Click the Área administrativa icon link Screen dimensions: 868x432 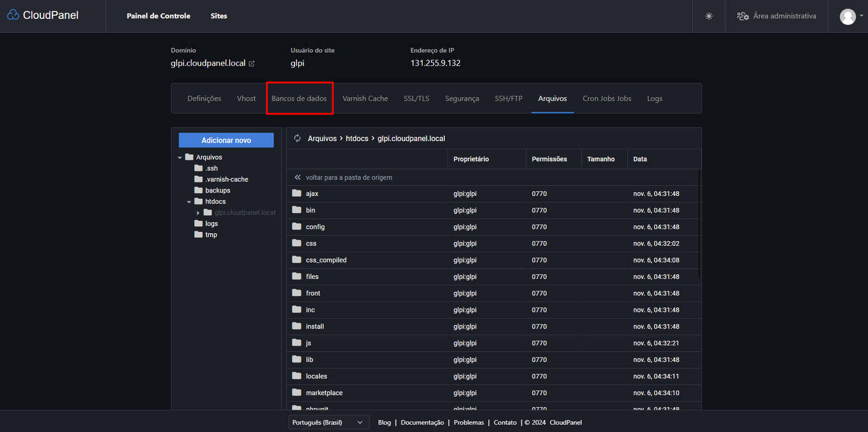pos(743,16)
